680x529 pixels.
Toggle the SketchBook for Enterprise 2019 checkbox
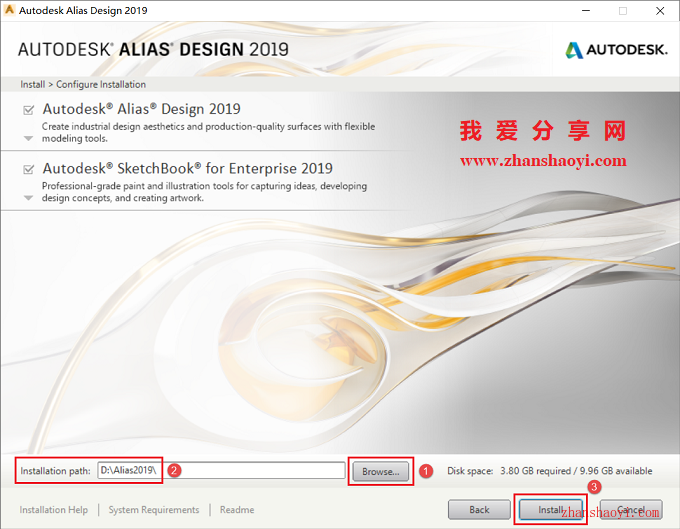[29, 169]
